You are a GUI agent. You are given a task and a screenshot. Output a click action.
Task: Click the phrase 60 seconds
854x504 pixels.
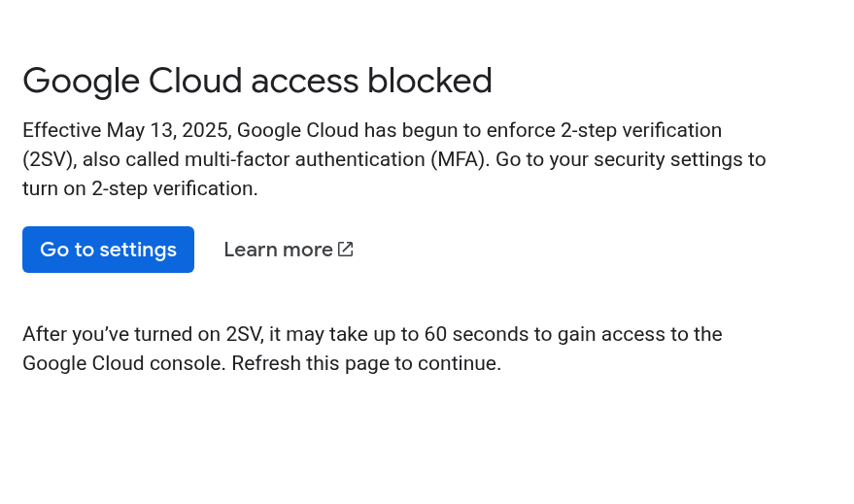point(476,334)
